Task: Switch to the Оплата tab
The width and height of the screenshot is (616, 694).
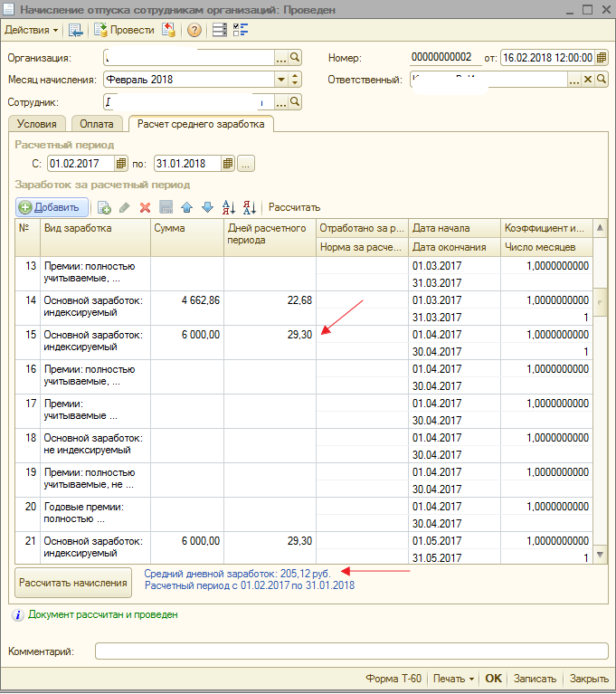Action: [x=96, y=124]
